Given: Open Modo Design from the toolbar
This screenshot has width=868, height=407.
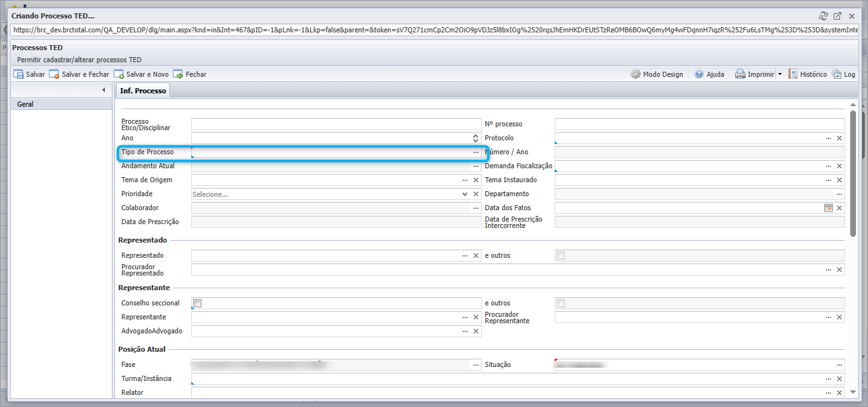Looking at the screenshot, I should tap(657, 74).
